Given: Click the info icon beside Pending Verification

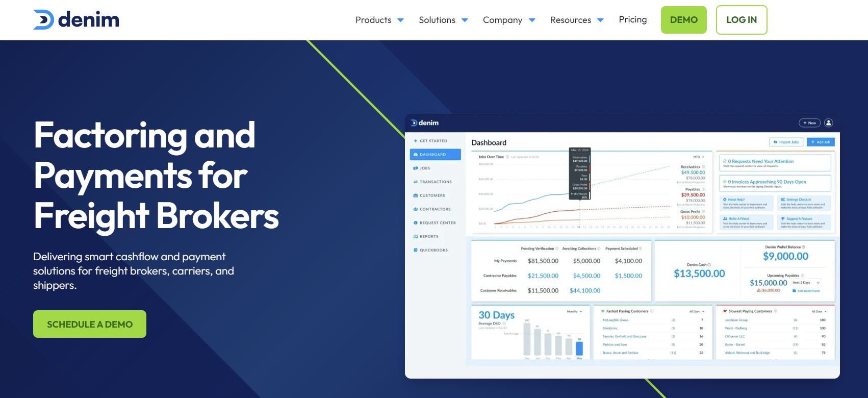Looking at the screenshot, I should [x=557, y=249].
